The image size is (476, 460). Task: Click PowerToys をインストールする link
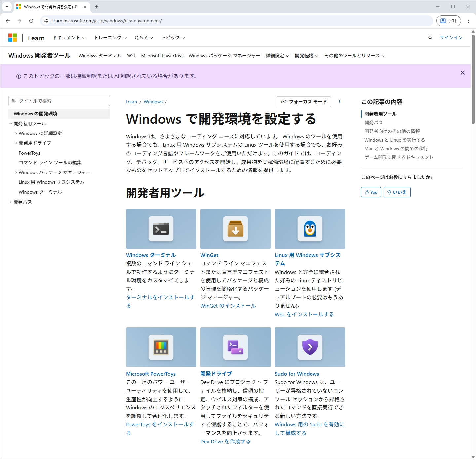(x=160, y=429)
